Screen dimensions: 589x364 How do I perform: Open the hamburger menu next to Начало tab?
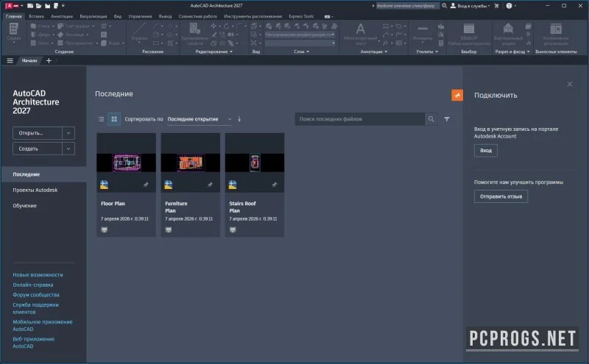10,60
